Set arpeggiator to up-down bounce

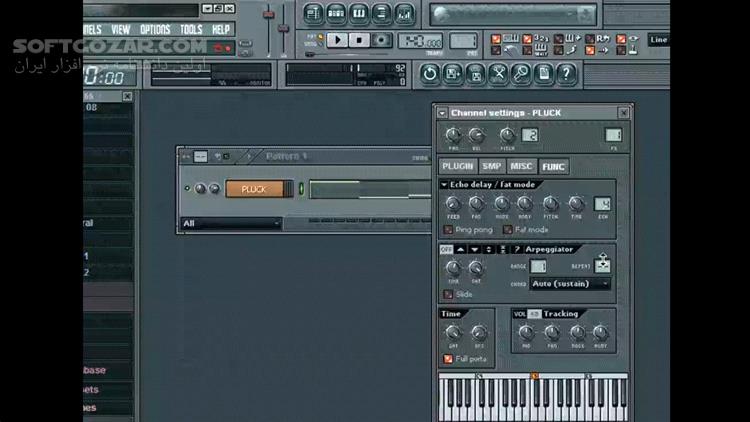coord(488,249)
